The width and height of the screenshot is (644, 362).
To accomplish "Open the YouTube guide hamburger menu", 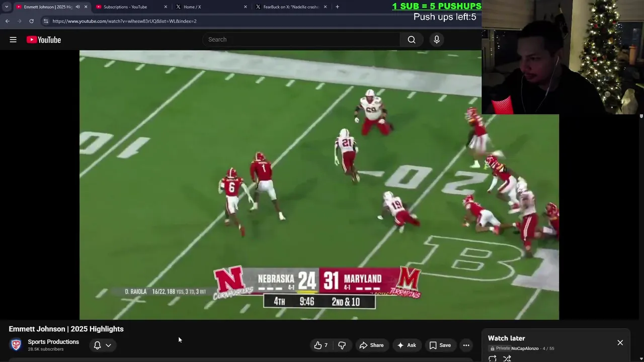I will pyautogui.click(x=13, y=40).
